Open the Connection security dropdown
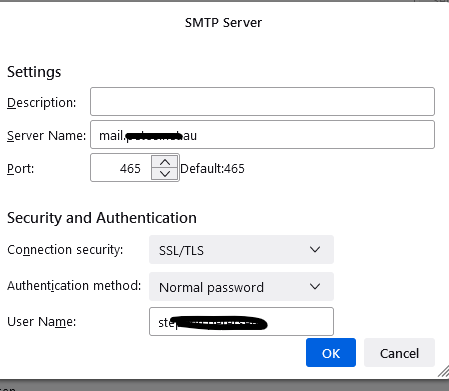449x391 pixels. pos(241,250)
